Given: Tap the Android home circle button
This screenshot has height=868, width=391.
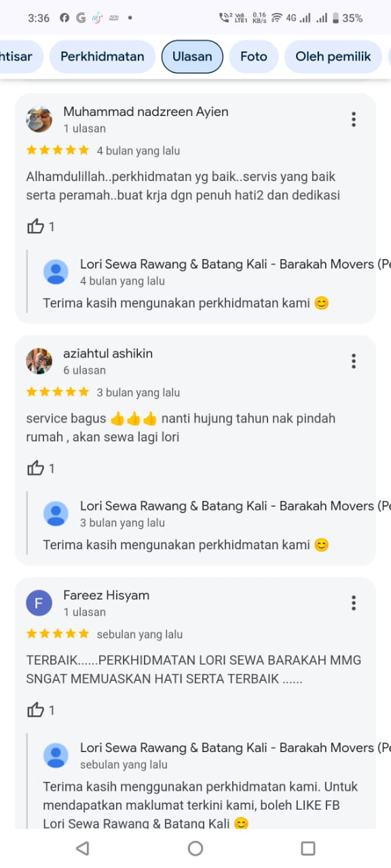Looking at the screenshot, I should 195,848.
